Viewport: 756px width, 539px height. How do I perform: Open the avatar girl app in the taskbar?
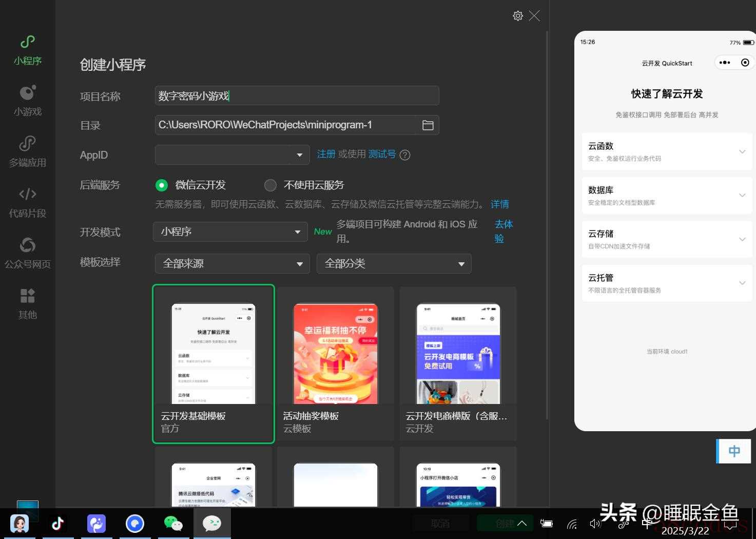(x=20, y=523)
